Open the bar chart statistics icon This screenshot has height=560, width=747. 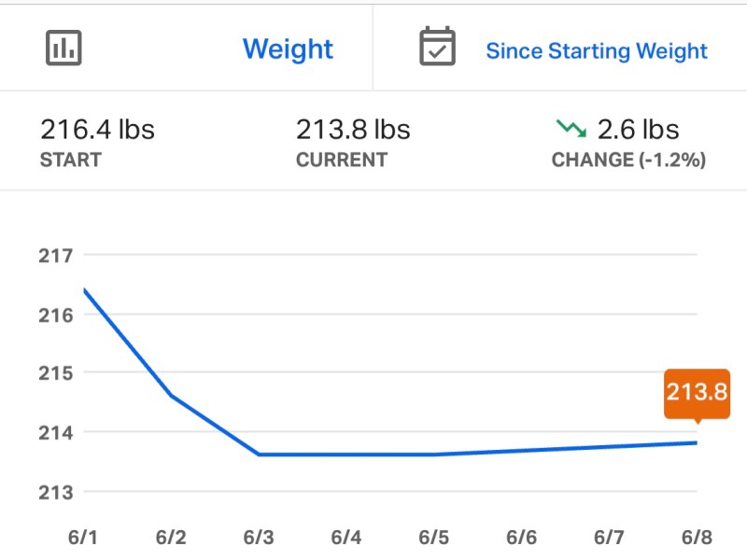(63, 48)
